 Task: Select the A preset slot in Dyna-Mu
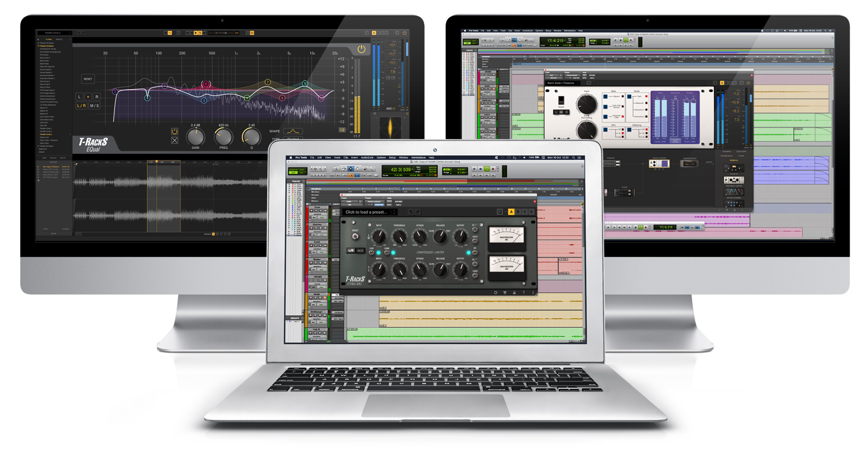511,212
